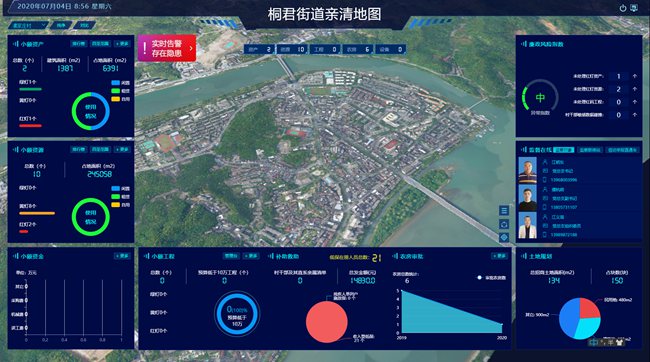
Task: Toggle the white-dot legend in 农房审批 chart
Action: click(x=491, y=277)
